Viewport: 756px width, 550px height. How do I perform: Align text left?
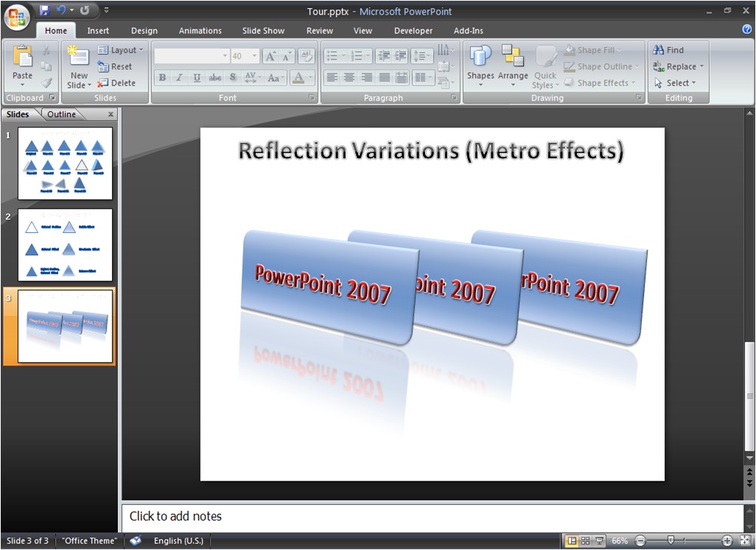(332, 77)
